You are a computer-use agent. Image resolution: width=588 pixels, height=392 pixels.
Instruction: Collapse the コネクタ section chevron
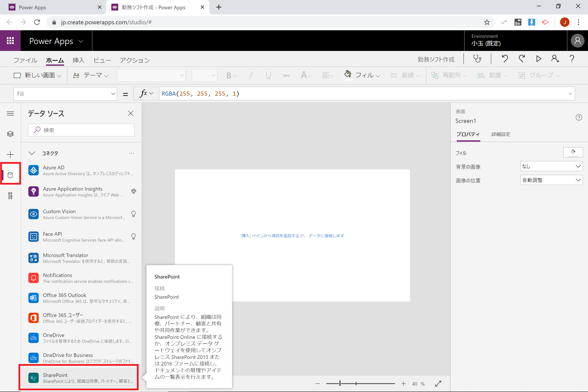[32, 153]
